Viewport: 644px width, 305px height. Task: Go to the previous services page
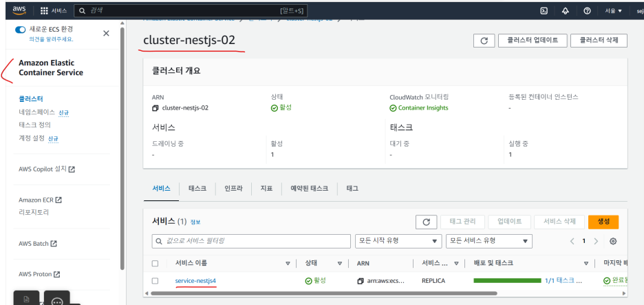point(572,241)
